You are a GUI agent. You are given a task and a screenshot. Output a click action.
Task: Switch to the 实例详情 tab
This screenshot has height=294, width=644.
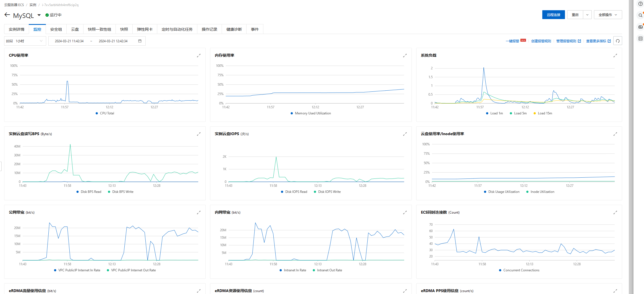(x=17, y=29)
